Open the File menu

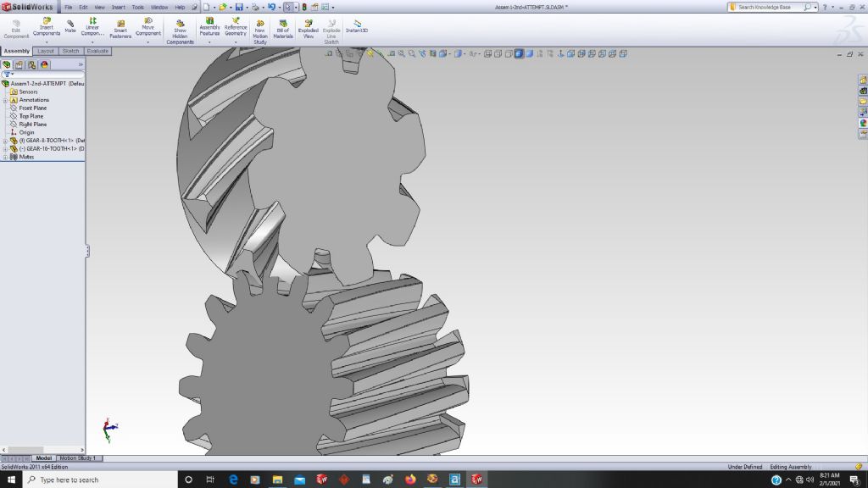pos(68,7)
